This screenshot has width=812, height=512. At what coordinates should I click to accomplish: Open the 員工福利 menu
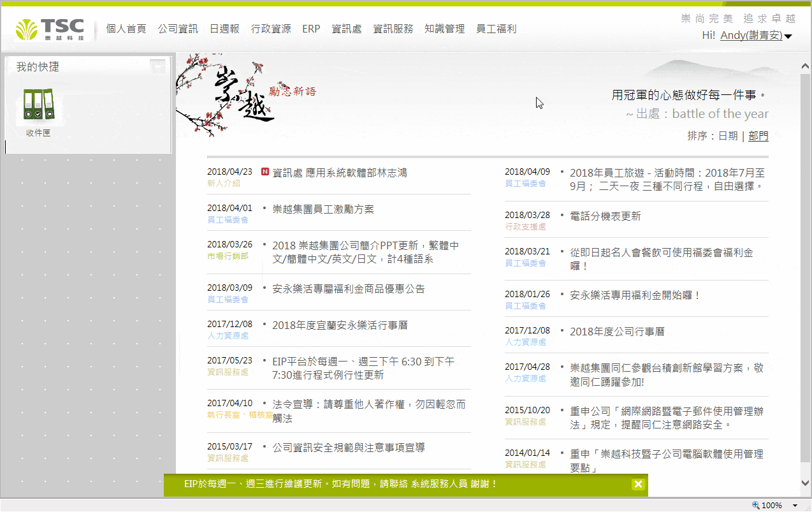[496, 29]
